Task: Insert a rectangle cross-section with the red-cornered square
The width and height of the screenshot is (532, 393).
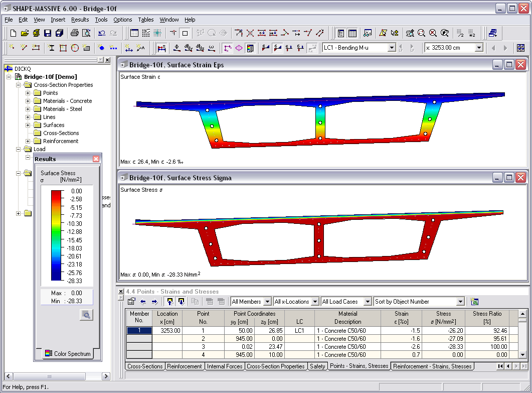Action: click(63, 48)
